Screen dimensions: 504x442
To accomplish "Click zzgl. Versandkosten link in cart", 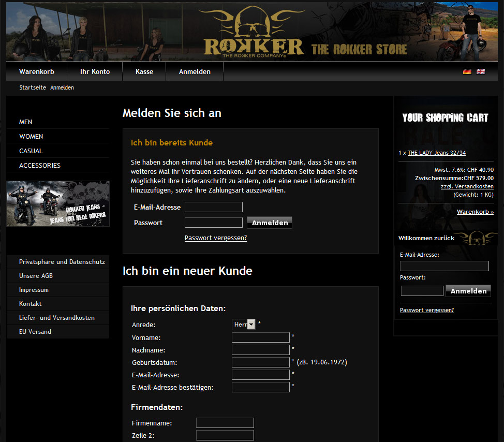I will coord(467,186).
